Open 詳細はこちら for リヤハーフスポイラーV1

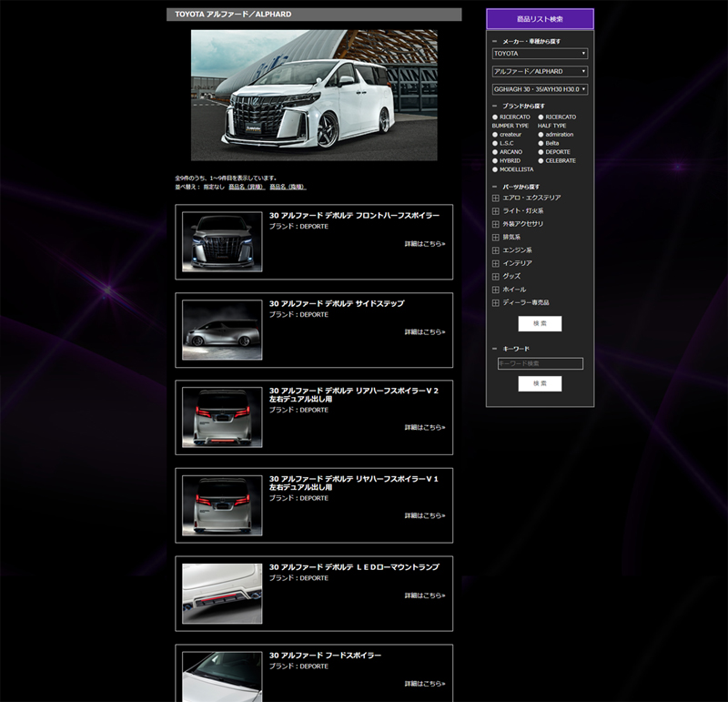point(425,515)
